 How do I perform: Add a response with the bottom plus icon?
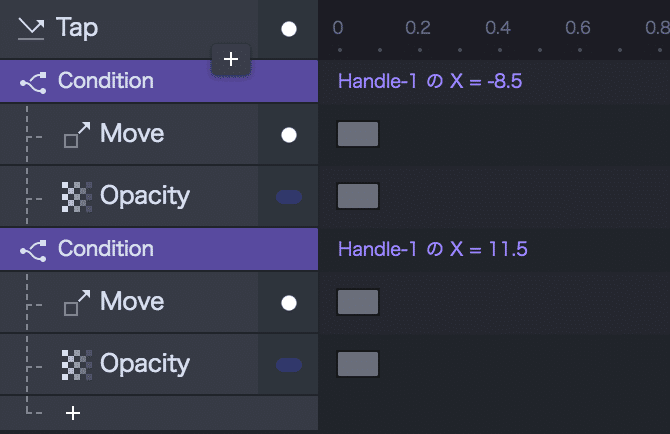click(x=72, y=412)
